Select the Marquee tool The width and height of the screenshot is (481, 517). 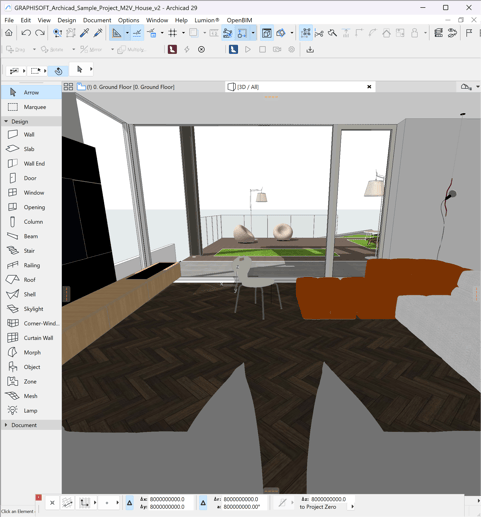coord(31,107)
